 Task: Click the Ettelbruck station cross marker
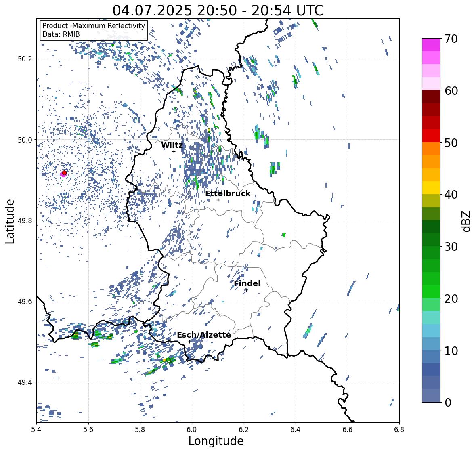click(x=218, y=200)
